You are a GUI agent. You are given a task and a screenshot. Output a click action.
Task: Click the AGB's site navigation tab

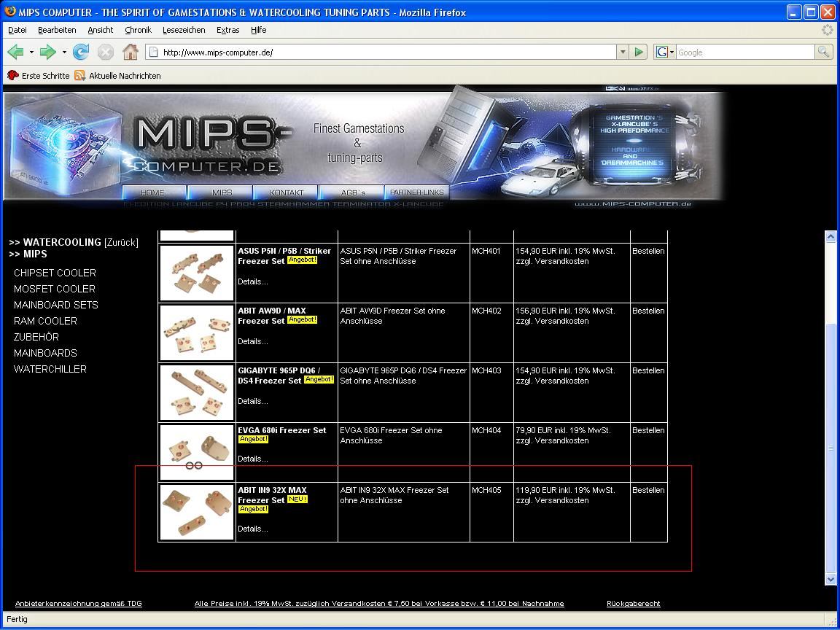pyautogui.click(x=353, y=192)
